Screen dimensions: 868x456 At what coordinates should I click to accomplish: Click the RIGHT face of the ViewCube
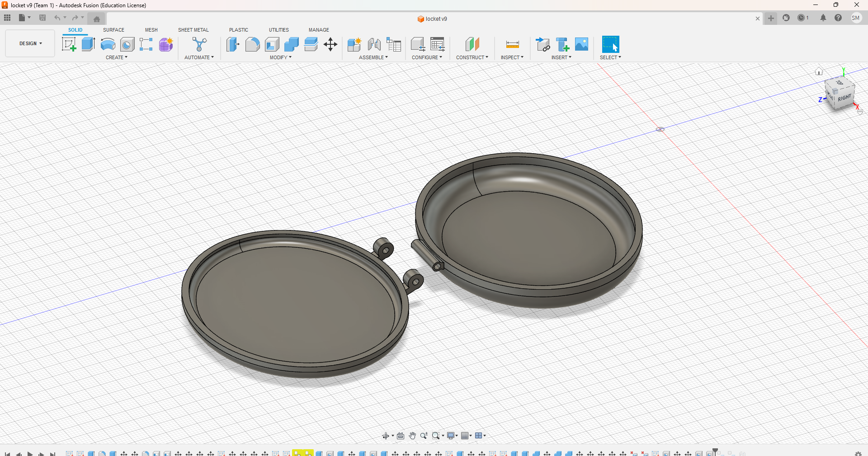[x=844, y=98]
